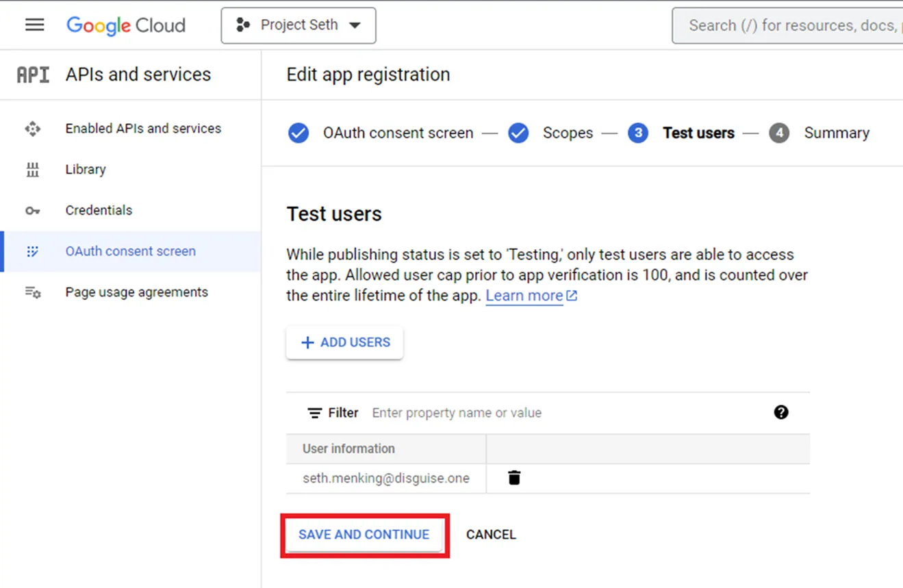Click the filter funnel icon

[x=314, y=413]
